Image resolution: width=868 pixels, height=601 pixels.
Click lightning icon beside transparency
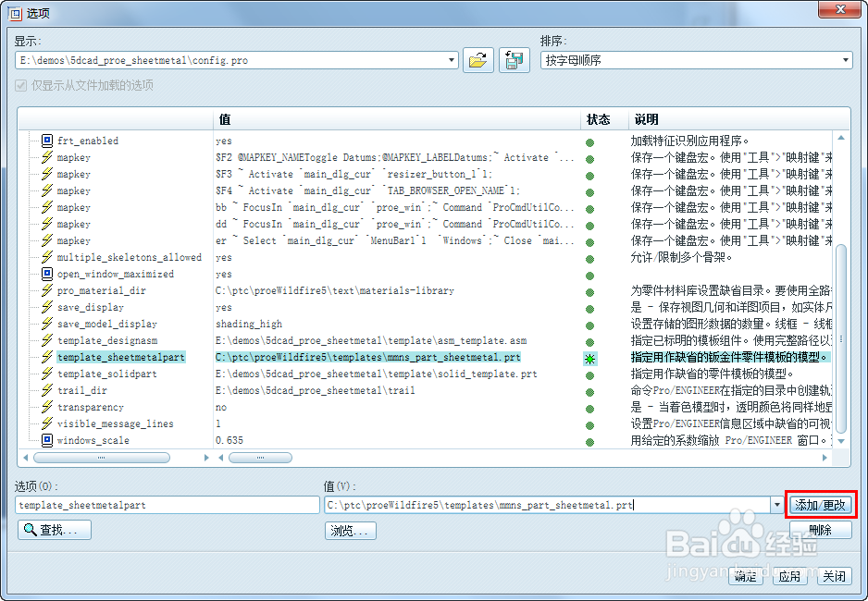(x=47, y=407)
